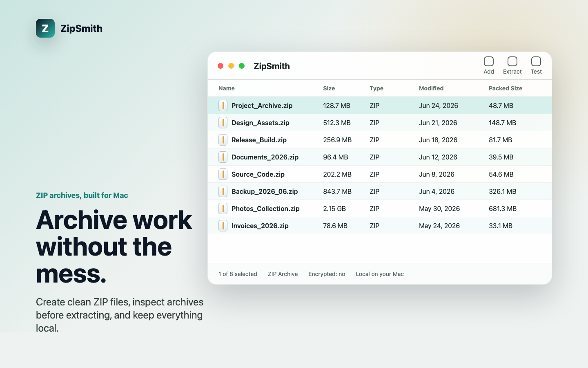Click 'ZIP archives, built for Mac' tagline

(82, 195)
